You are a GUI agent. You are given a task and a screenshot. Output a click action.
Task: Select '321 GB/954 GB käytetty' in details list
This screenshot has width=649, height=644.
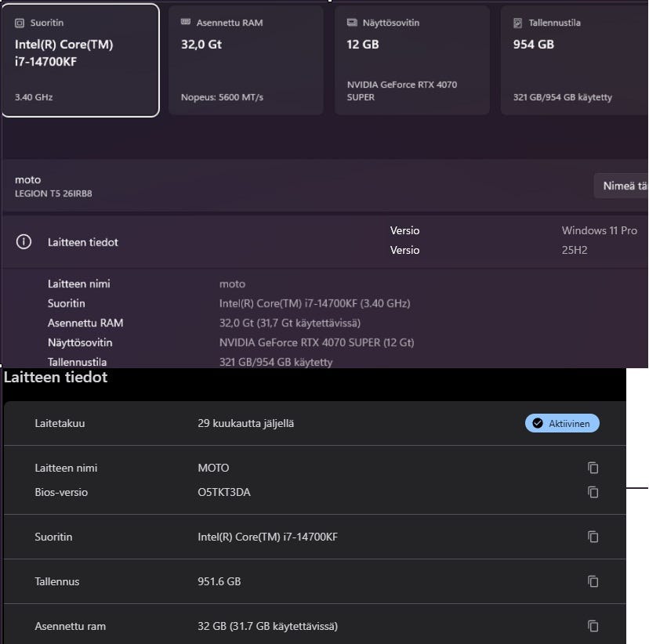coord(276,362)
